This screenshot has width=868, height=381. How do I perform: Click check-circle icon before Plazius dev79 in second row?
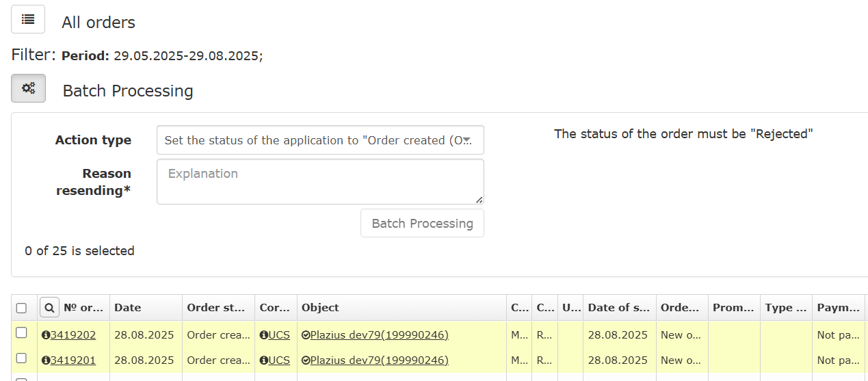(306, 360)
